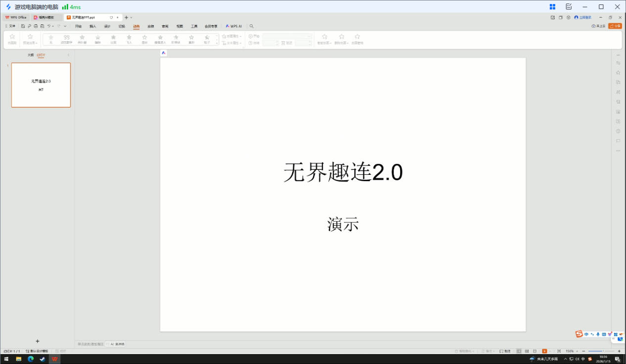
Task: Enable the 动态数字 animation
Action: pos(66,40)
